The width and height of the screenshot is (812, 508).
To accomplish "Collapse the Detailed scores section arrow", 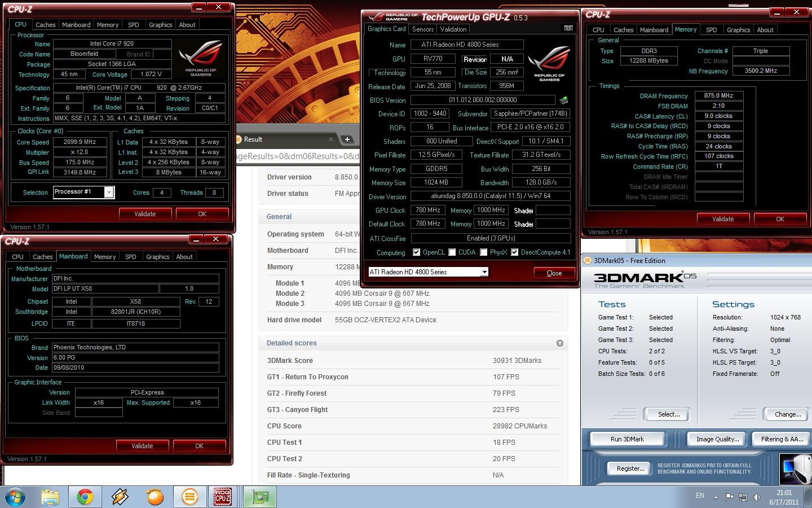I will pos(559,343).
